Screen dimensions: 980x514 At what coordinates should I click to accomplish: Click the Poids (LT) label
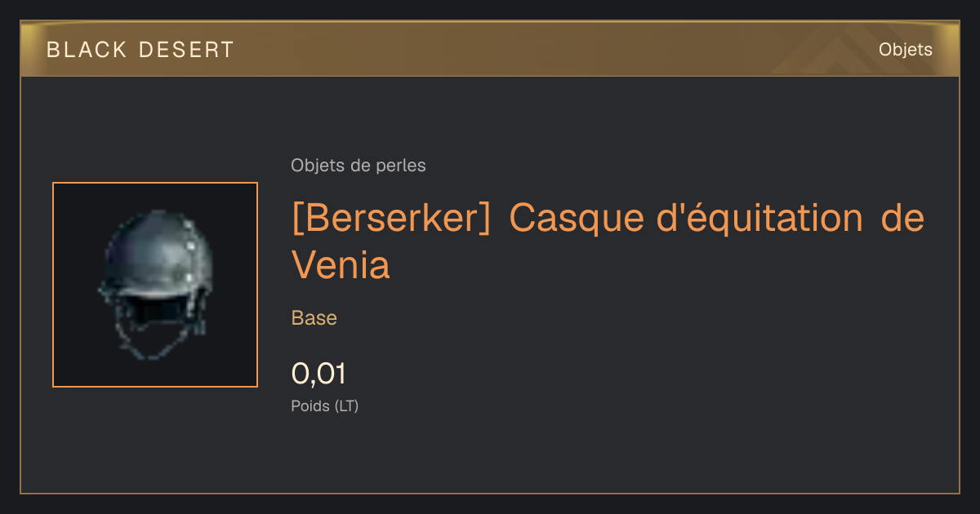pos(325,406)
